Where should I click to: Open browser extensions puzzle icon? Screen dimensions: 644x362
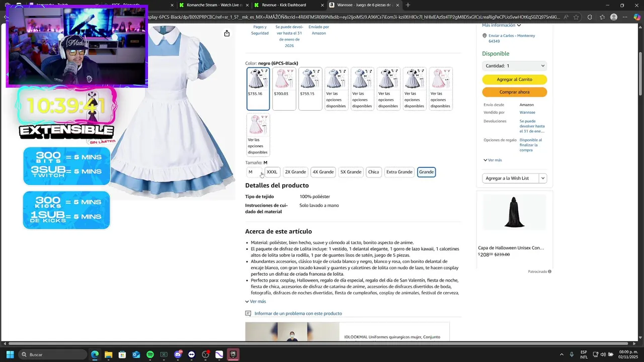tap(590, 17)
